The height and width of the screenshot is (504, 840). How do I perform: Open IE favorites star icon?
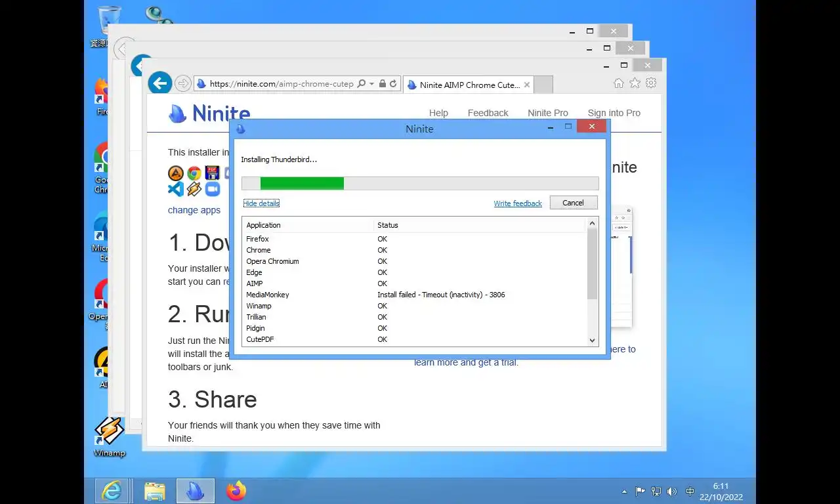click(x=635, y=83)
